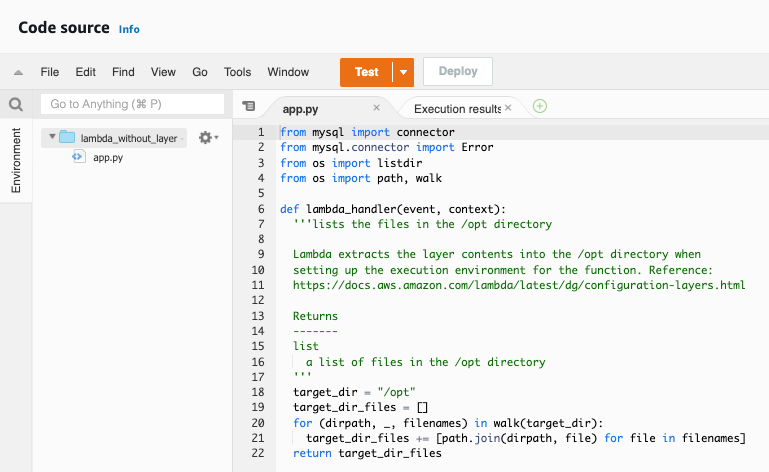
Task: Click line number 6 in the gutter
Action: tap(261, 209)
